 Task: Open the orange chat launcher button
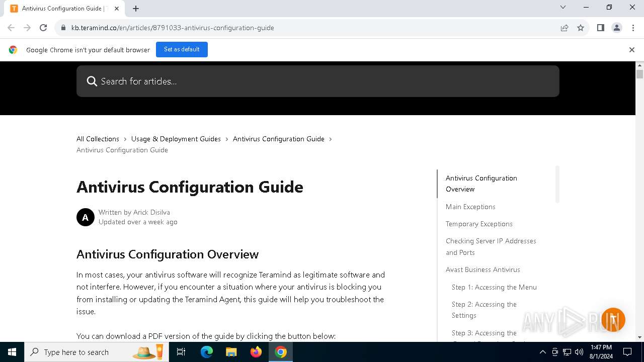[x=613, y=320]
